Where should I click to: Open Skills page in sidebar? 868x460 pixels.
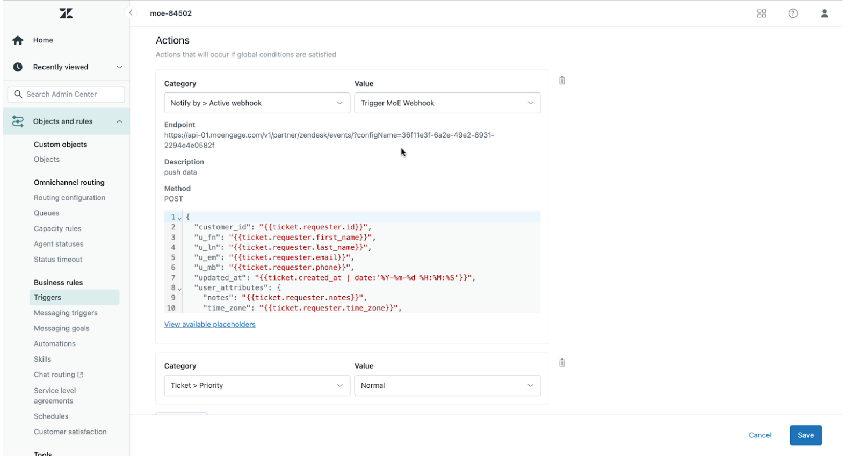(x=42, y=360)
